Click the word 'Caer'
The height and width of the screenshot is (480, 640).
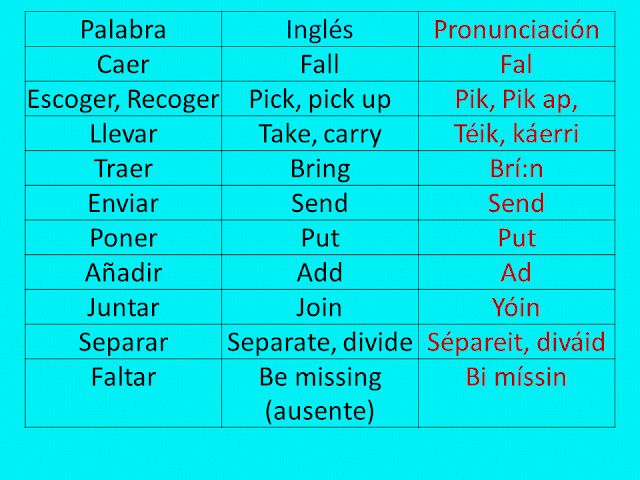pos(123,65)
